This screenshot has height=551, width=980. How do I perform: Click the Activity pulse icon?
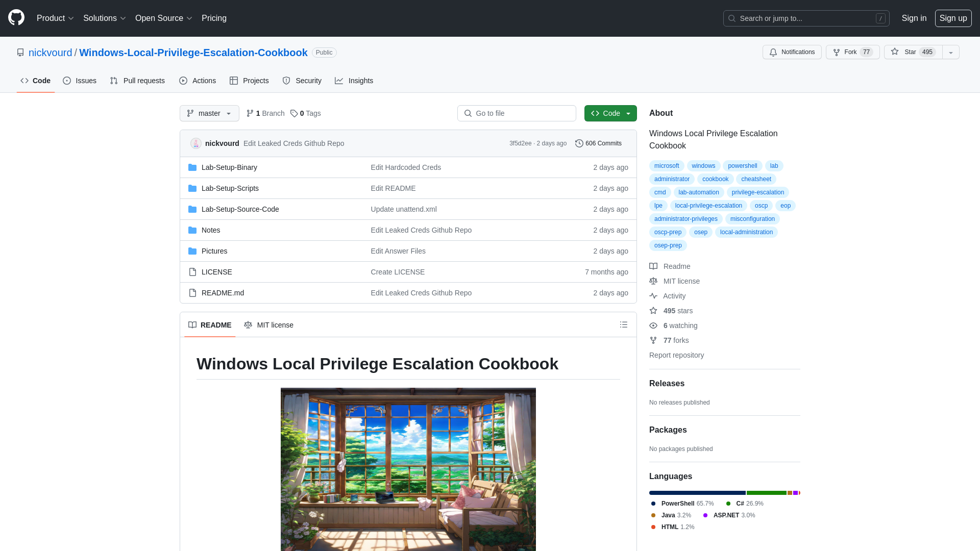click(653, 296)
